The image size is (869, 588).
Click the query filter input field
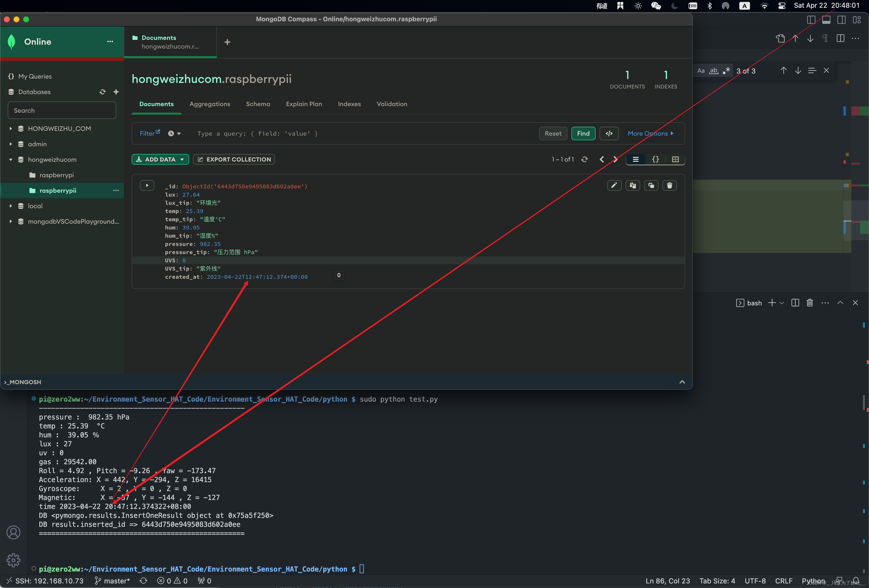(x=363, y=133)
